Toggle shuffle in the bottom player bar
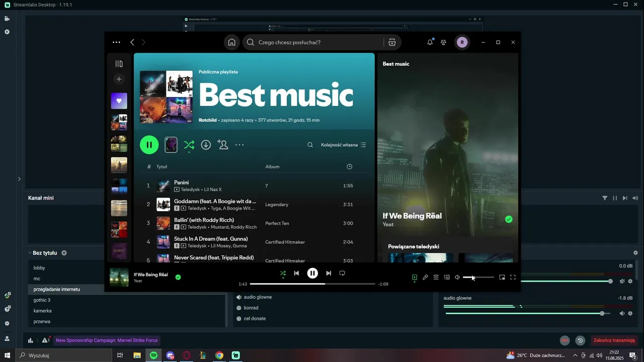This screenshot has height=362, width=644. coord(283,273)
